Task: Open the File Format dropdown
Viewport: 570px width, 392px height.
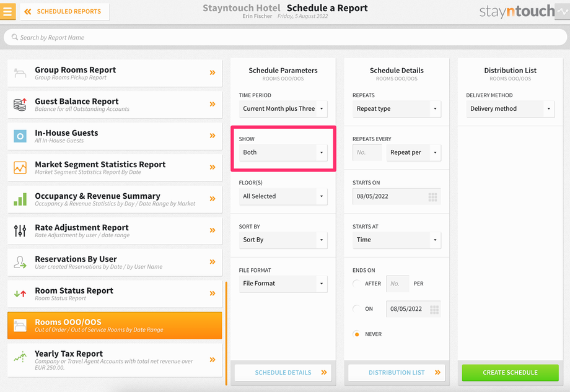Action: [x=283, y=284]
